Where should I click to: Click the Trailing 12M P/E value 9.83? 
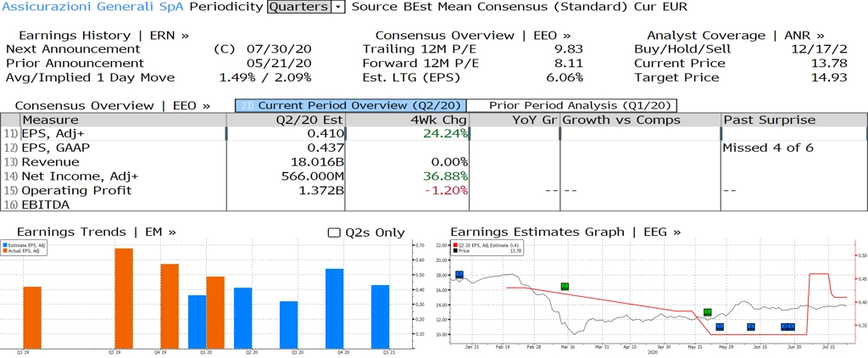click(x=569, y=48)
